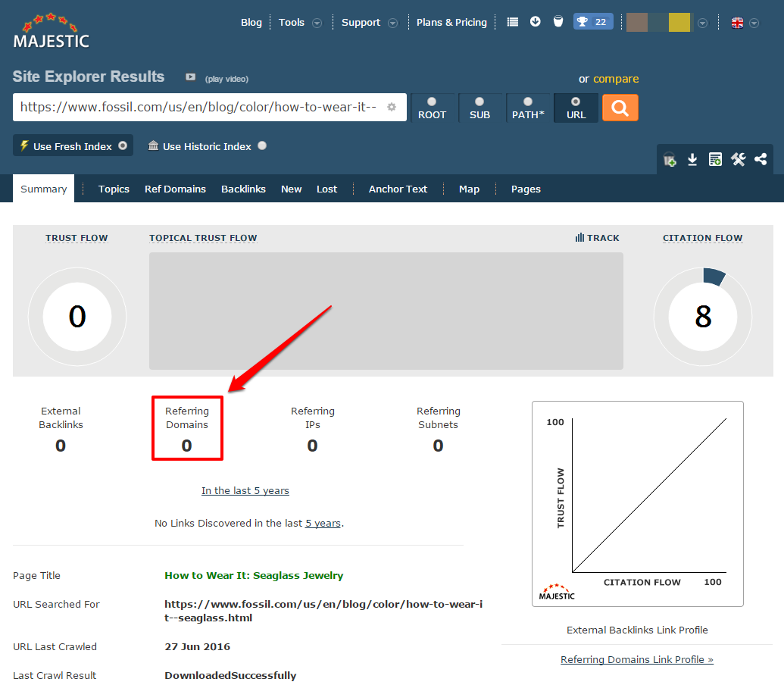Enable Use Historic Index radio

(x=262, y=145)
